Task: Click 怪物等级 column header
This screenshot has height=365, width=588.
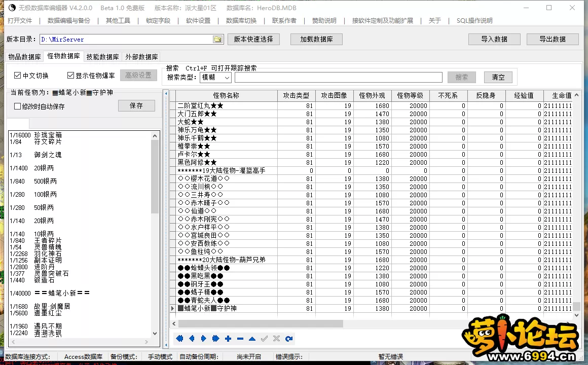Action: [410, 95]
